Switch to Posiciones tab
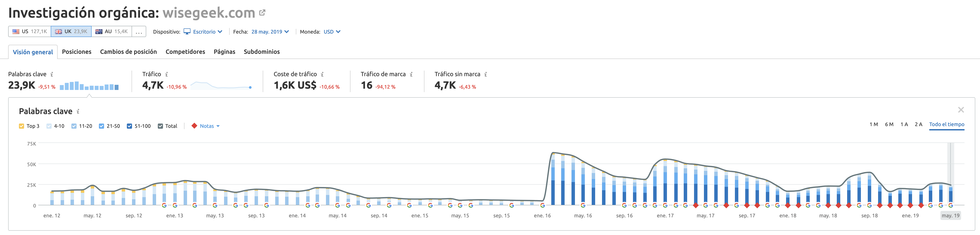Image resolution: width=980 pixels, height=235 pixels. [77, 51]
